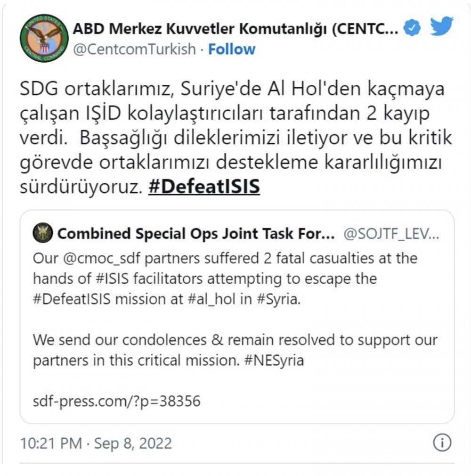Screen dimensions: 471x476
Task: Open the Twitter bird logo
Action: [442, 26]
